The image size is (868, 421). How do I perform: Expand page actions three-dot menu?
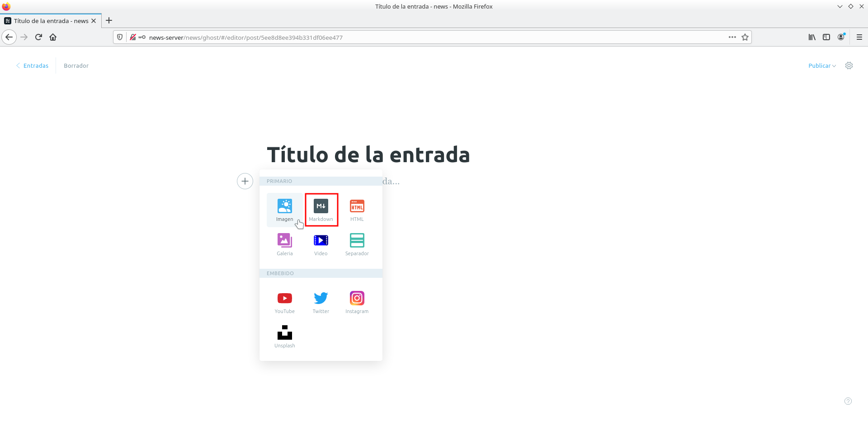pyautogui.click(x=732, y=37)
